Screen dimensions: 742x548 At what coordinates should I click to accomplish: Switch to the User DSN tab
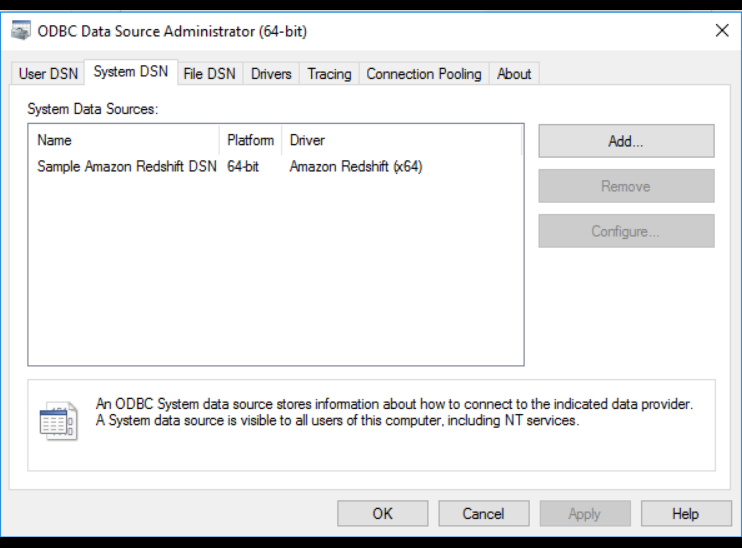coord(48,74)
